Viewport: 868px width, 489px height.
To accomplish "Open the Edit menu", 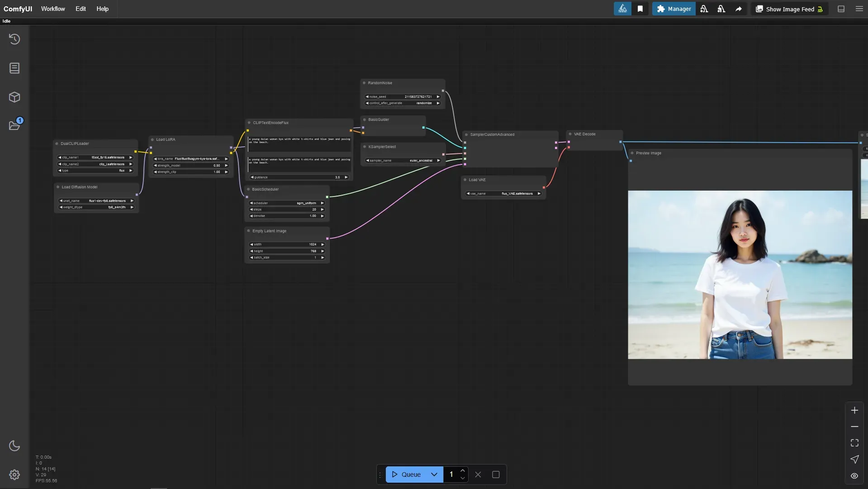I will [81, 9].
